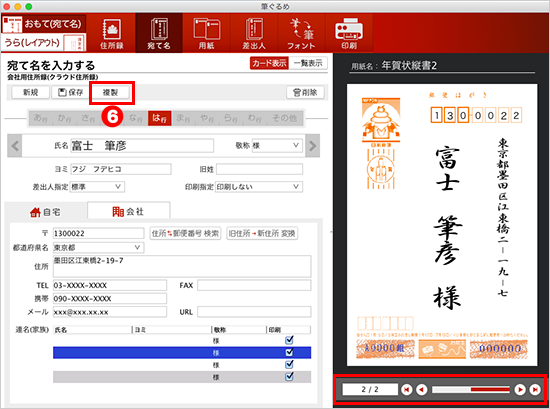
Task: Expand the 敬称 honorific dropdown
Action: [x=277, y=145]
